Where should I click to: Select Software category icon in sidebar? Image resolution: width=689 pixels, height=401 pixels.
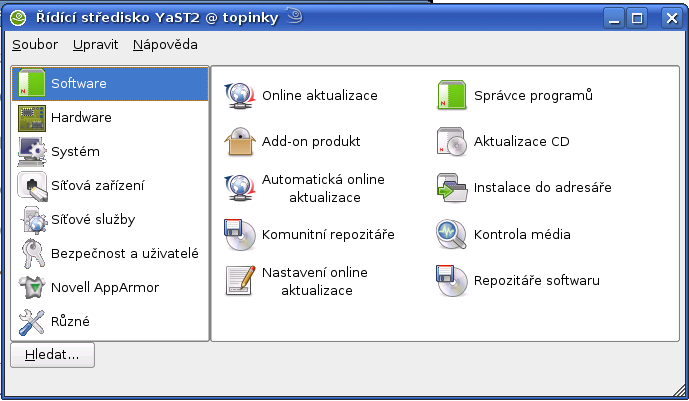[x=32, y=83]
